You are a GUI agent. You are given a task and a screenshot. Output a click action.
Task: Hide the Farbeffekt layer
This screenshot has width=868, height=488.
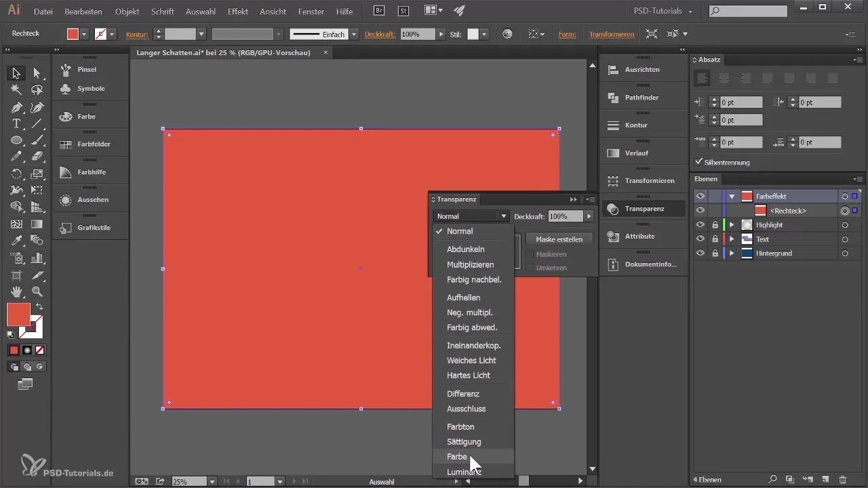pos(701,196)
